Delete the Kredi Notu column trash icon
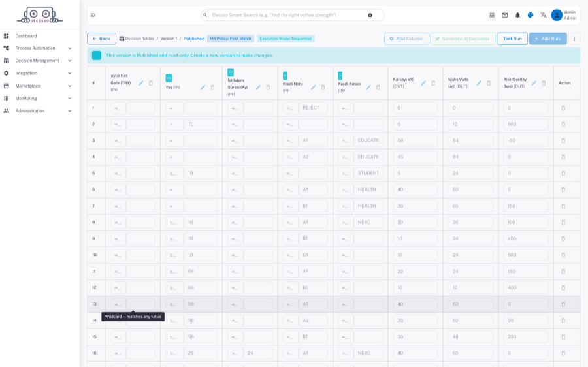Viewport: 588px width, 367px height. tap(323, 88)
